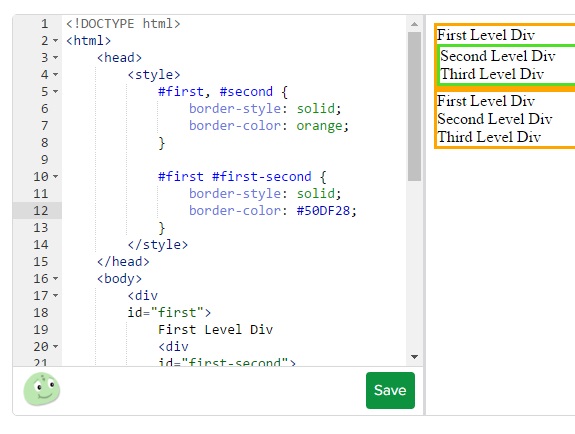The image size is (575, 434).
Task: Collapse the fold arrow on line 2
Action: coord(55,40)
